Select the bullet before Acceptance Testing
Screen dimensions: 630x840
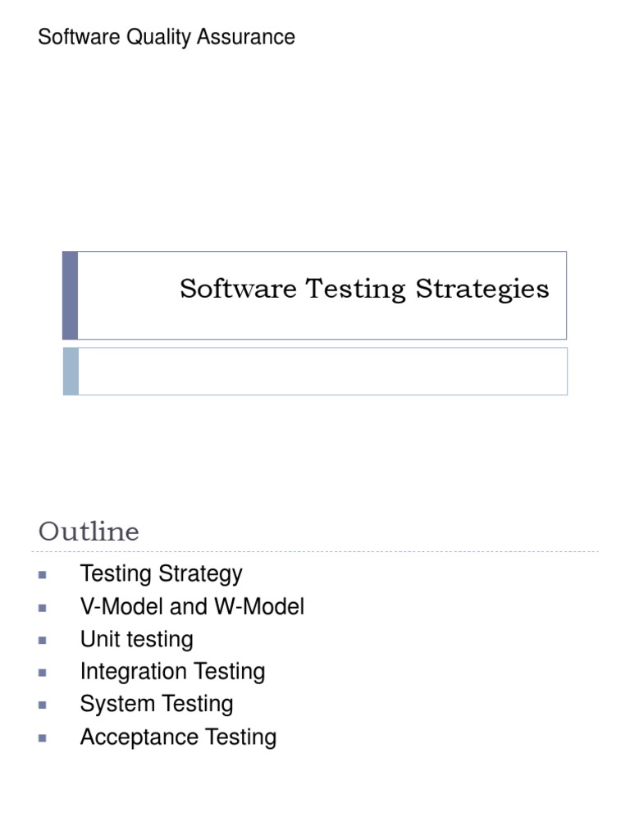43,737
